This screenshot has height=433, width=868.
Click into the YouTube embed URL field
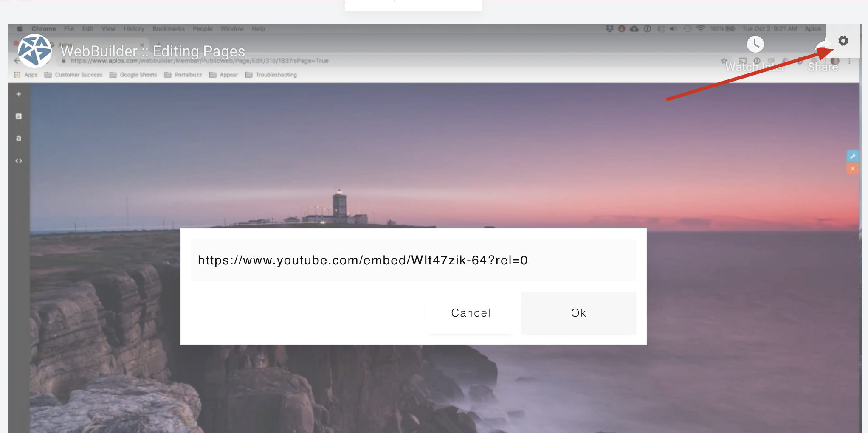click(413, 260)
